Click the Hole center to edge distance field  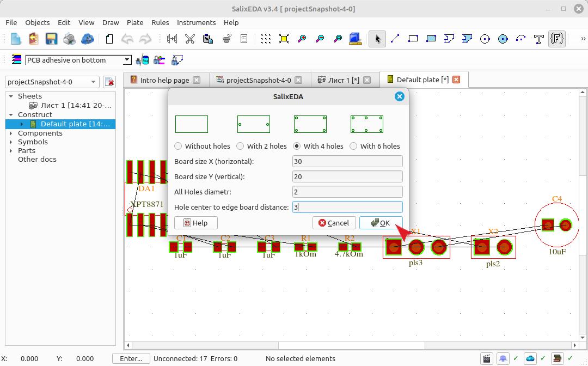[x=347, y=207]
